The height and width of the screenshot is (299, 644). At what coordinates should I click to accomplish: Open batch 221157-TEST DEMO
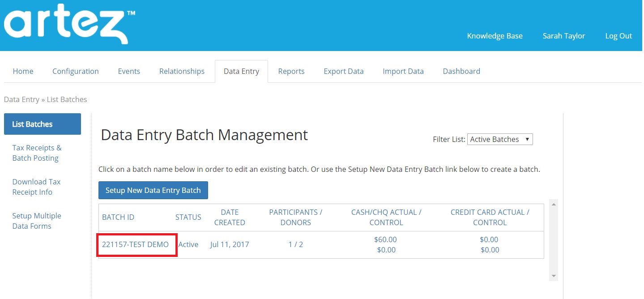pos(135,244)
